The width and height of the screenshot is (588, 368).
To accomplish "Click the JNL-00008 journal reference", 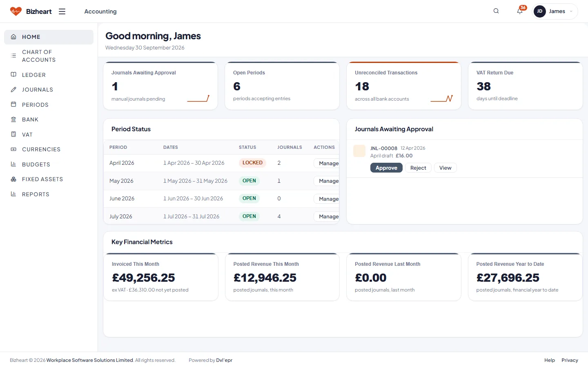I will [x=384, y=148].
